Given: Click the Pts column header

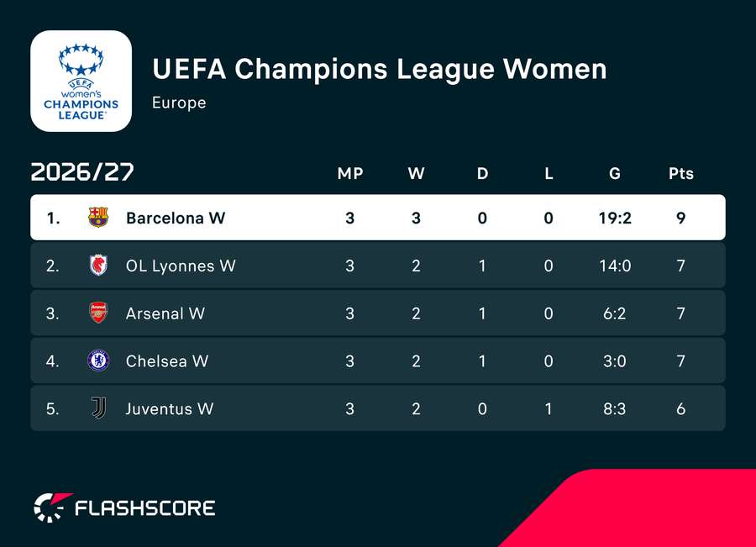Looking at the screenshot, I should coord(680,173).
